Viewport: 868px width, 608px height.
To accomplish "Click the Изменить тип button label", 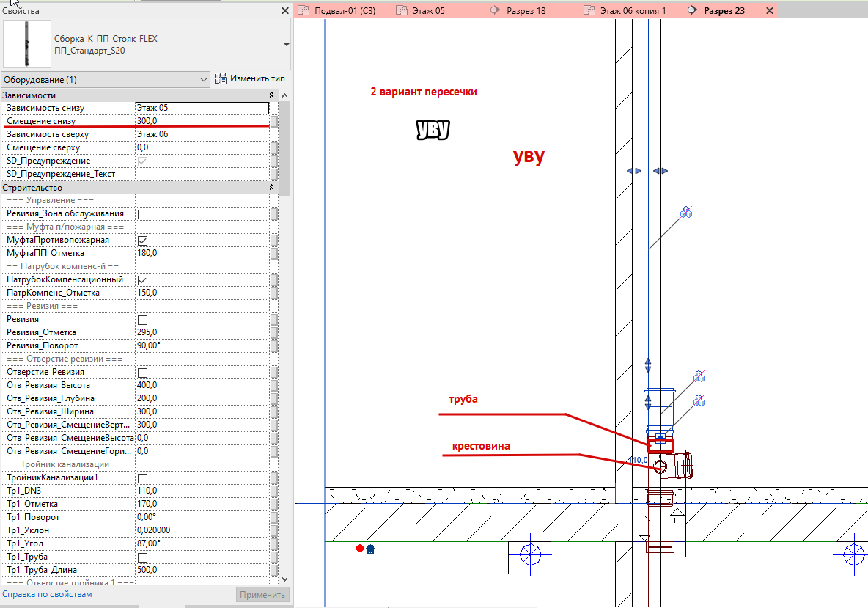I will (257, 78).
